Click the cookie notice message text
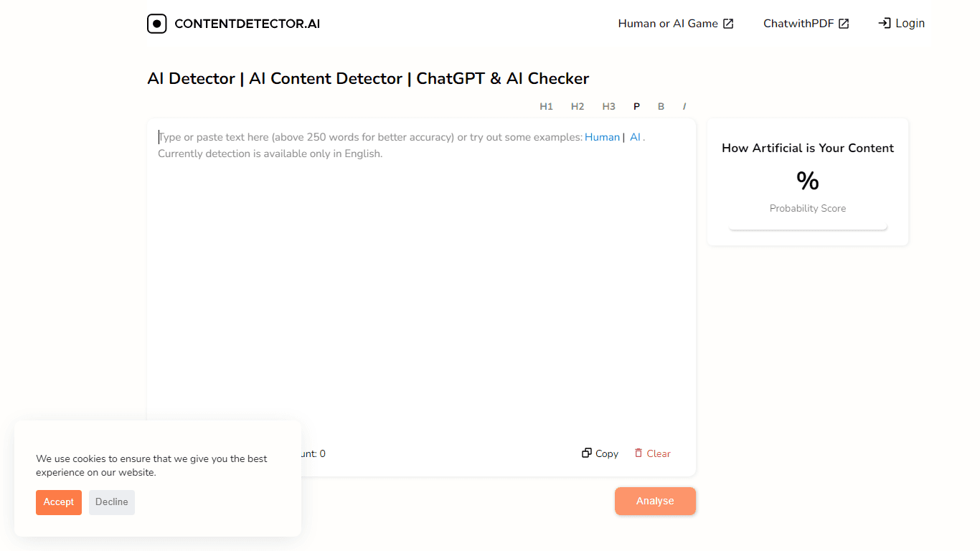The image size is (980, 551). (152, 466)
